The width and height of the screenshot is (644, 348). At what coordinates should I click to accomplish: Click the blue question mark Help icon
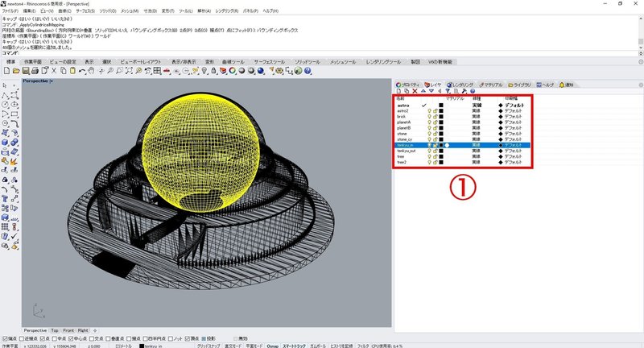point(308,71)
